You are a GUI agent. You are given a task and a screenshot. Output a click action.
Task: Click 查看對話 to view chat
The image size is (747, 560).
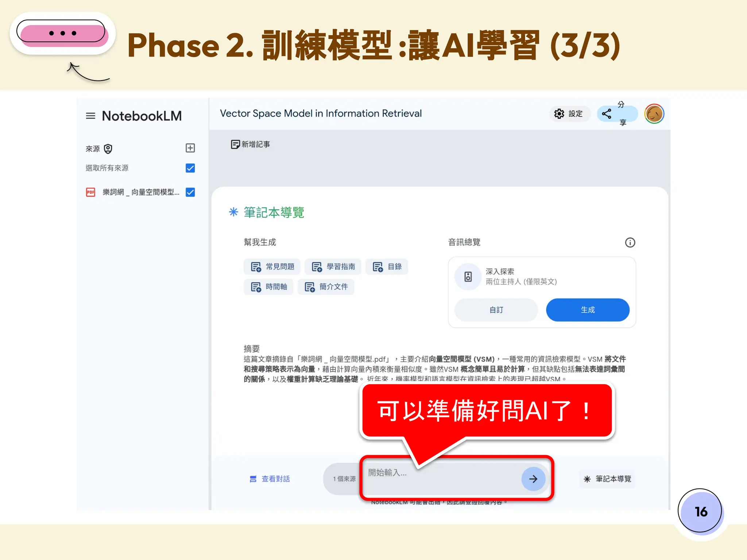coord(270,479)
